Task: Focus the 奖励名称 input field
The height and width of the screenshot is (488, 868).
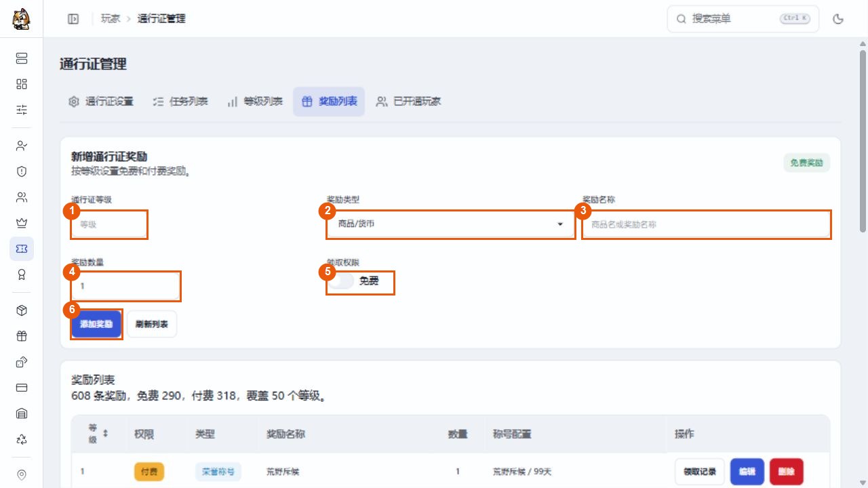Action: [x=707, y=224]
